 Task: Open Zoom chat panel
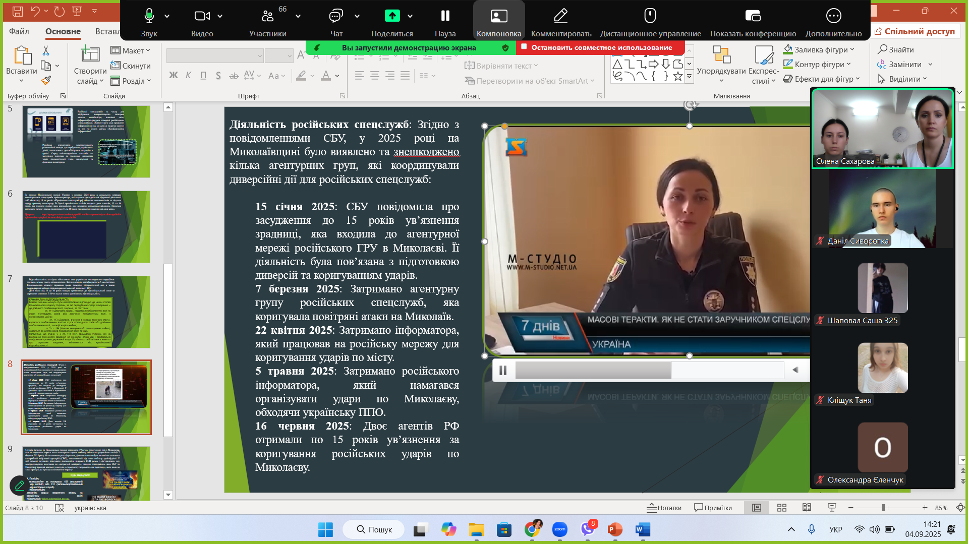[x=336, y=16]
